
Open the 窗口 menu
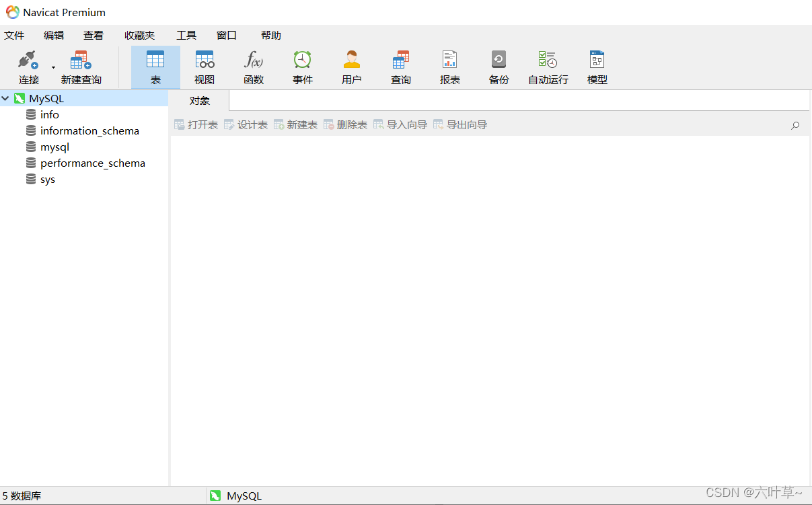coord(227,36)
